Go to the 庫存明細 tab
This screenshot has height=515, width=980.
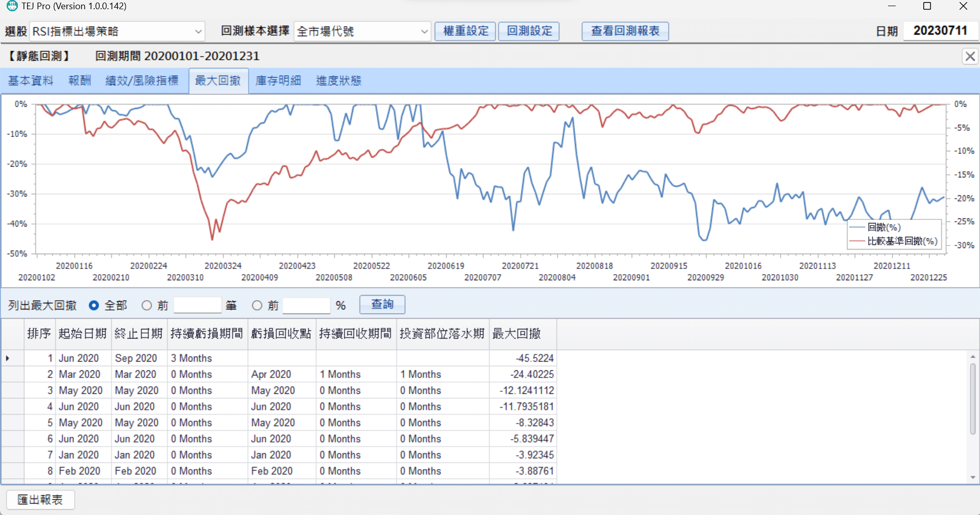[x=278, y=81]
